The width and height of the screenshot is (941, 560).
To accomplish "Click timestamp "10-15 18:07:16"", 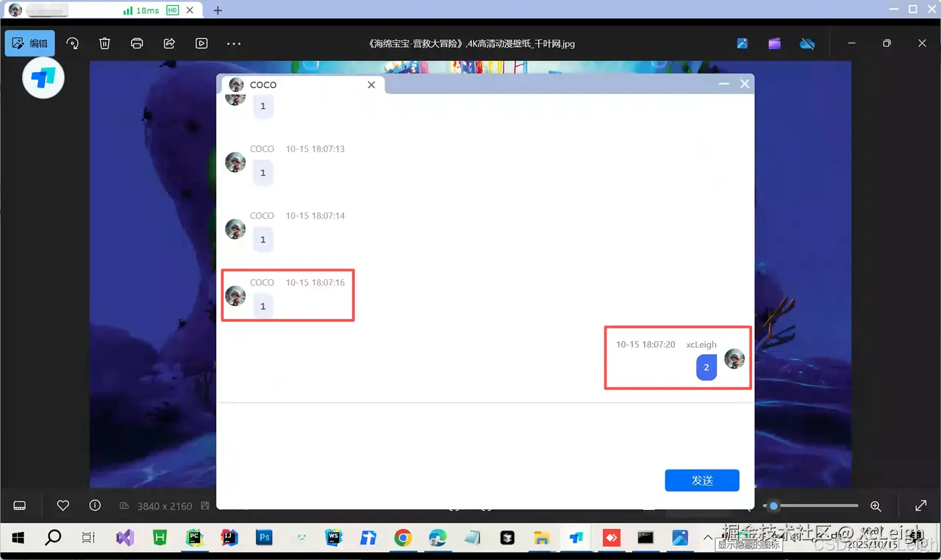I will [315, 282].
